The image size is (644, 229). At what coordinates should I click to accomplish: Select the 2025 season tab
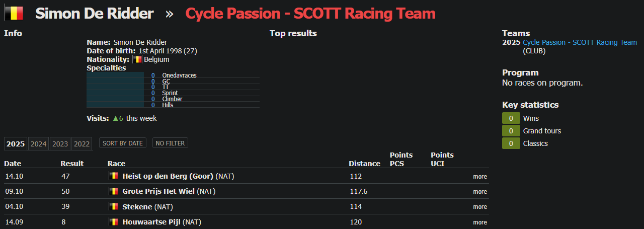coord(16,144)
